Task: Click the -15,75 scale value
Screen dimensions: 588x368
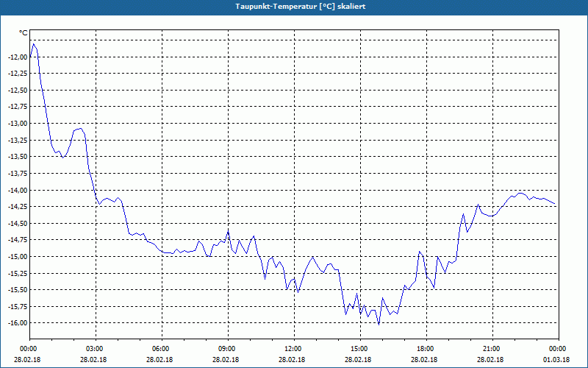Action: (18, 306)
